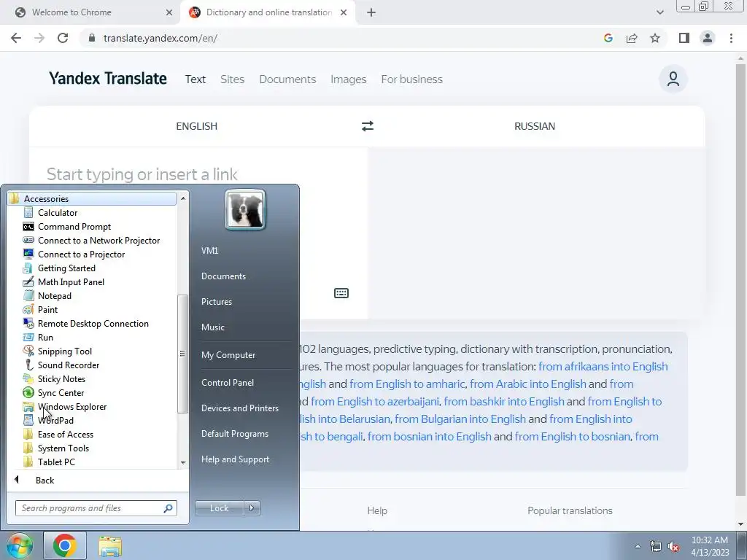The height and width of the screenshot is (560, 747).
Task: Open the 'from bashkir into English' link
Action: (504, 402)
